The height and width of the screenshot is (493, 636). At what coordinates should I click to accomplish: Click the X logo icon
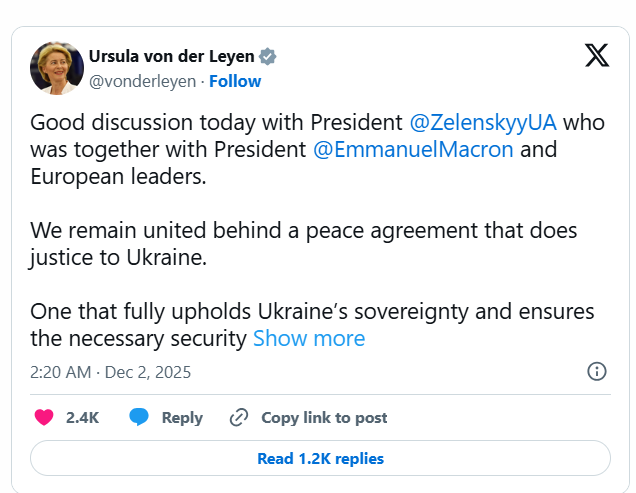pos(596,56)
